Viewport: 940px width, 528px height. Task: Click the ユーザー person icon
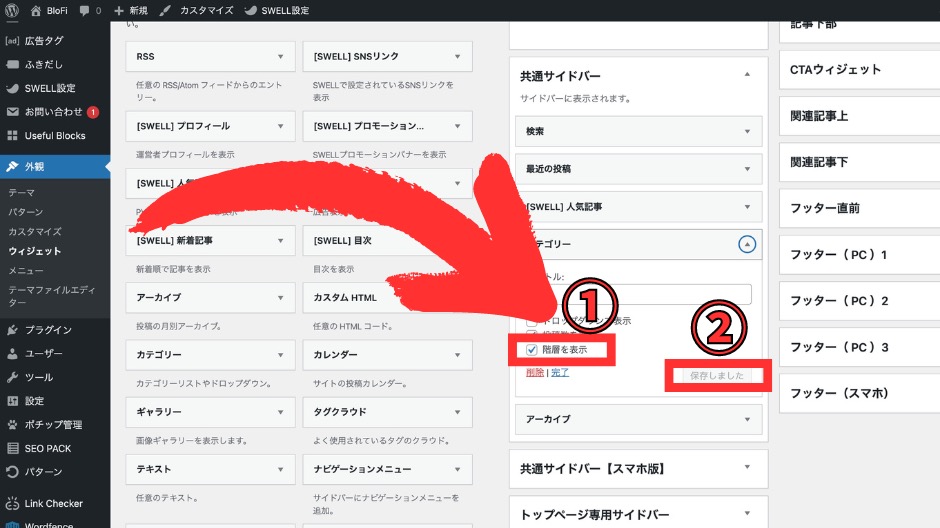(12, 354)
